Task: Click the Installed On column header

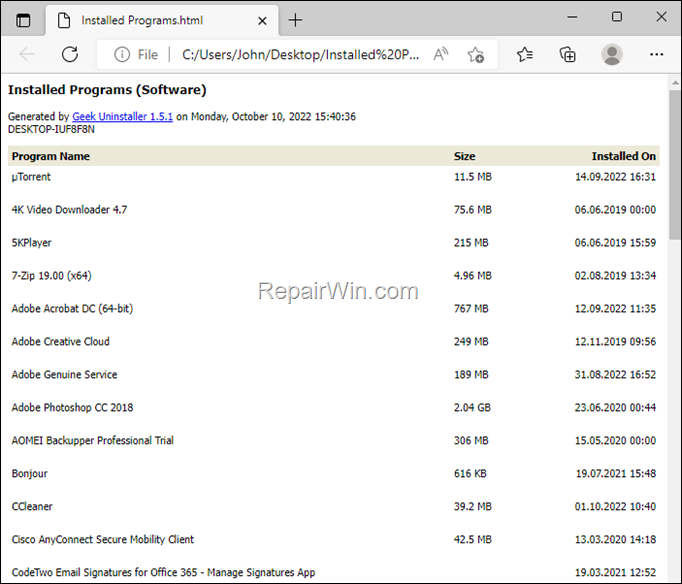Action: [624, 156]
